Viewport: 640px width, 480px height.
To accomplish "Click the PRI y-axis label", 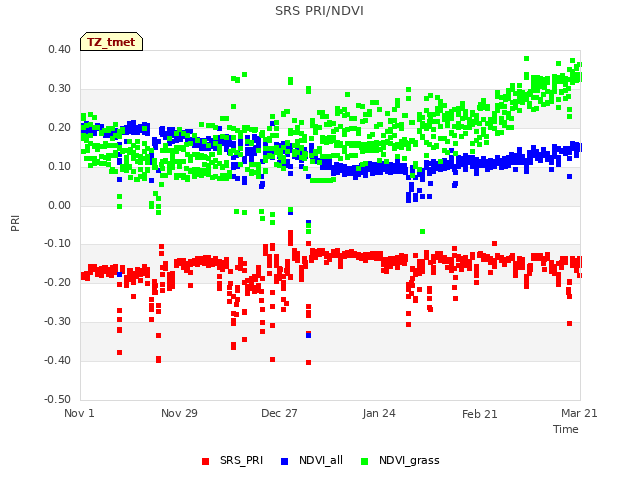I will click(x=15, y=223).
